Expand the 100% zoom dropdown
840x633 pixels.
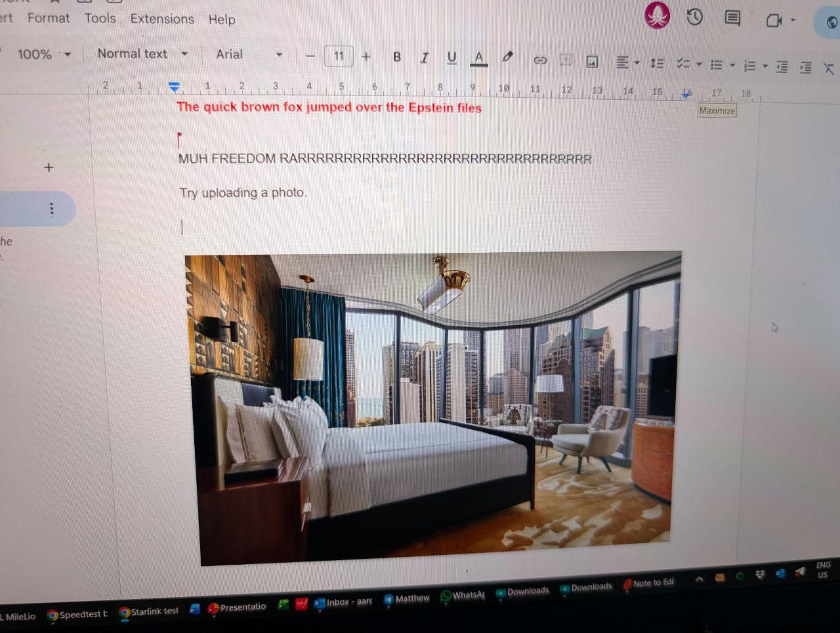coord(44,54)
